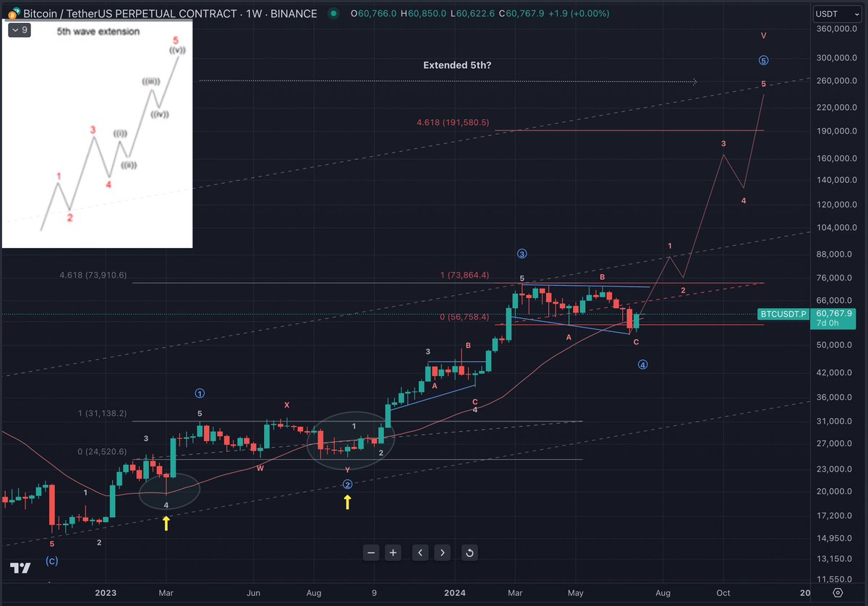Open chart settings hexagon gear icon
Viewport: 868px width, 606px height.
tap(838, 592)
